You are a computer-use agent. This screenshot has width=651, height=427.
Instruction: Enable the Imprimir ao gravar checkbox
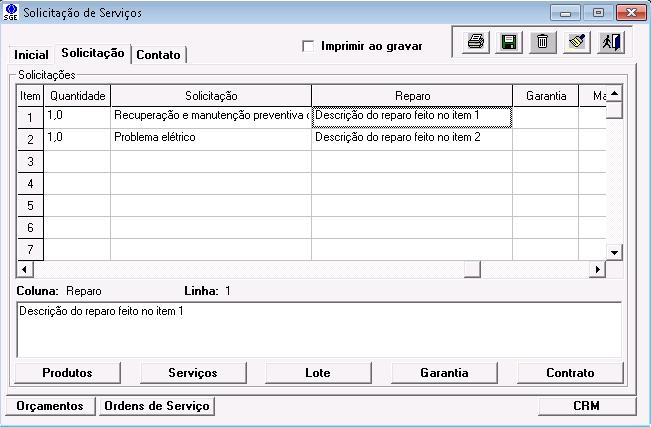tap(308, 46)
